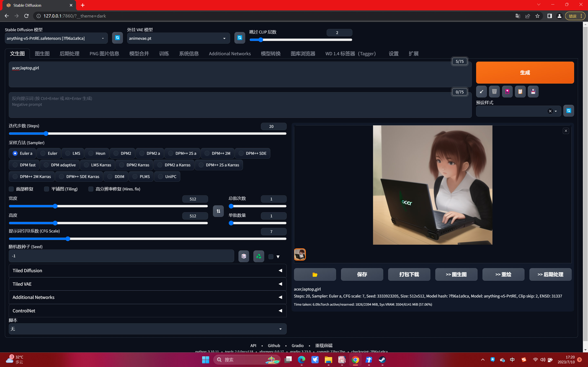Click the orange 生成 button
The height and width of the screenshot is (367, 588).
tap(525, 72)
